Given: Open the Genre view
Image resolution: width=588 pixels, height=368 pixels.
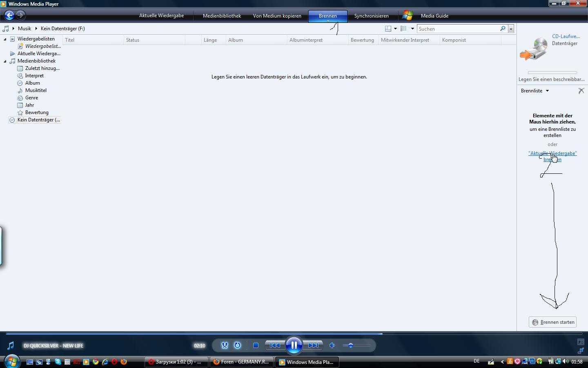Looking at the screenshot, I should pyautogui.click(x=31, y=98).
